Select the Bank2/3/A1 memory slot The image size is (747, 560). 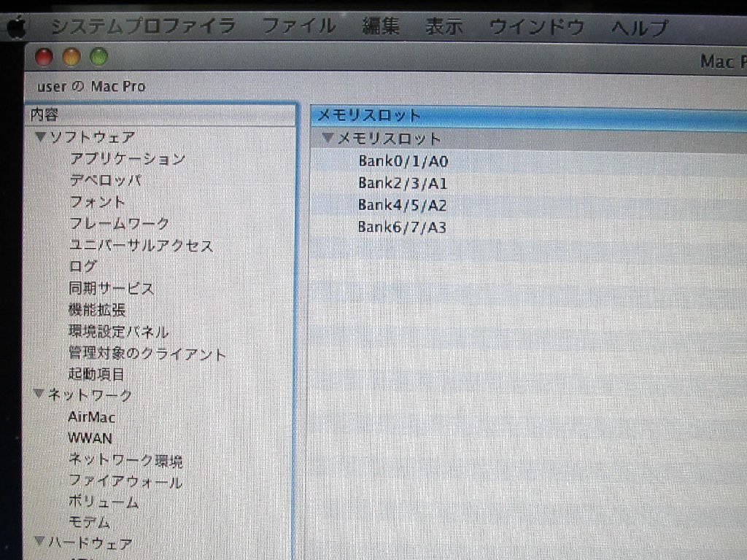[x=402, y=183]
